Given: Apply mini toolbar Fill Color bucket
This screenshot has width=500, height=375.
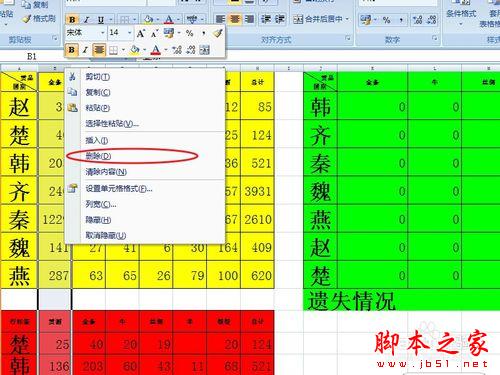Looking at the screenshot, I should 135,50.
